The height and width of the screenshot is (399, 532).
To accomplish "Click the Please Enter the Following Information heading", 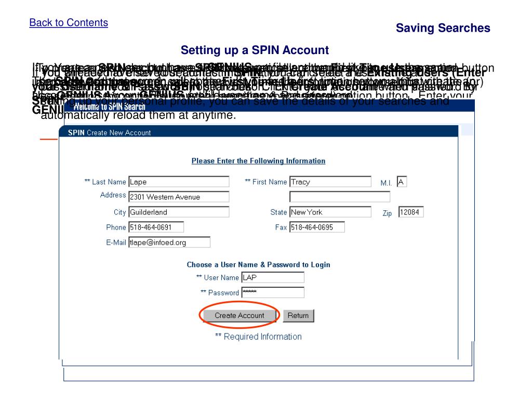I will [259, 161].
